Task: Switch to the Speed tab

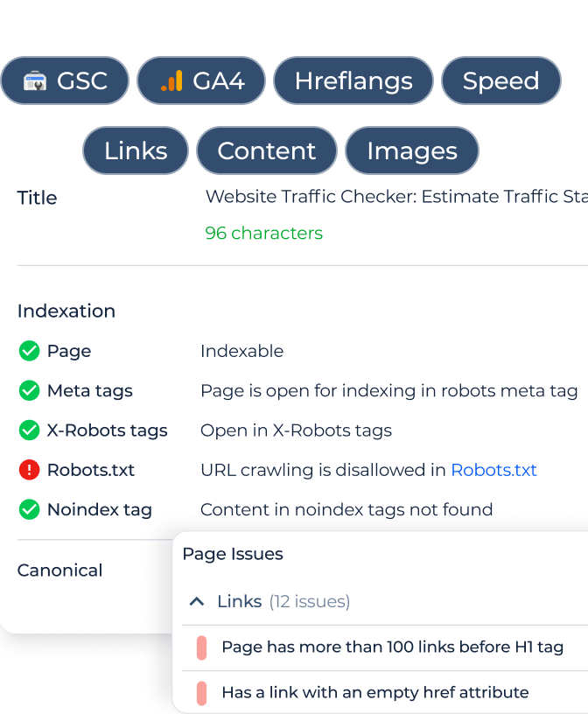Action: pyautogui.click(x=500, y=81)
